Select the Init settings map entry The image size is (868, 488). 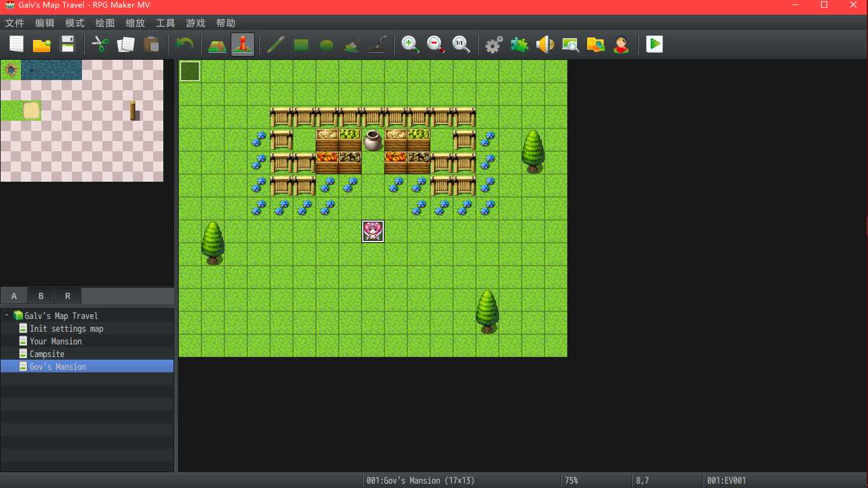66,329
